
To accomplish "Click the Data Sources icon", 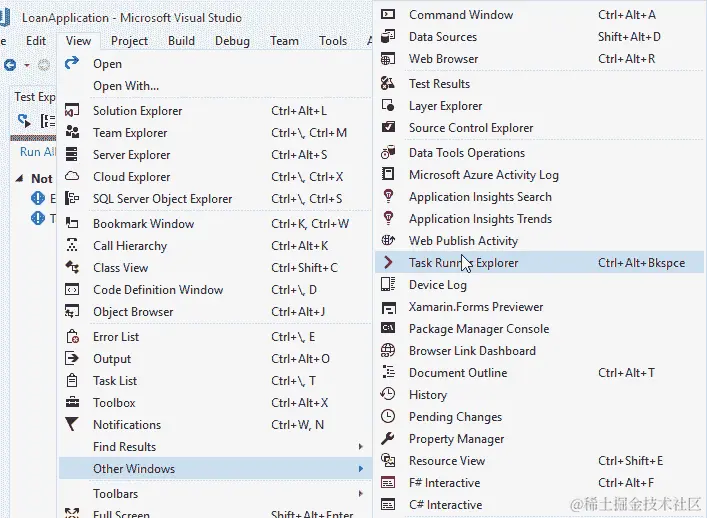I will pyautogui.click(x=388, y=37).
